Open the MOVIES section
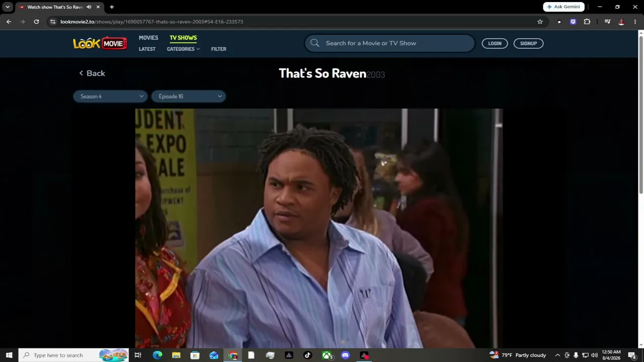This screenshot has width=644, height=362. pyautogui.click(x=148, y=38)
